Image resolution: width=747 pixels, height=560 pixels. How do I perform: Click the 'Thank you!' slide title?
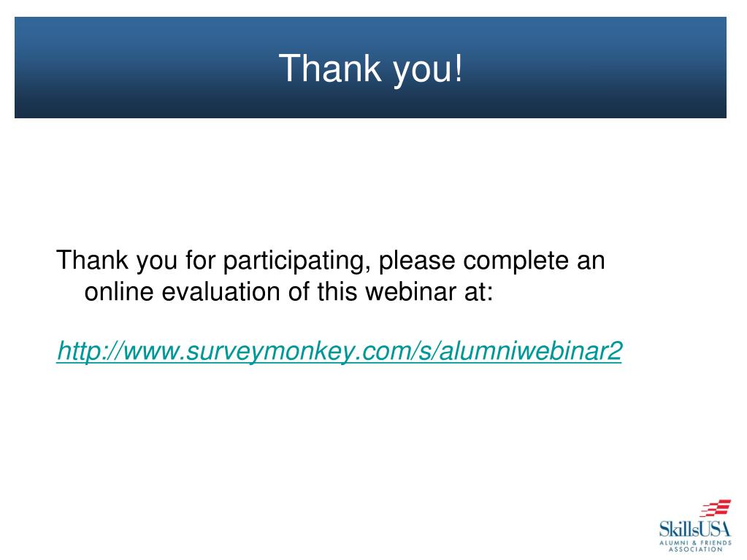(x=370, y=69)
